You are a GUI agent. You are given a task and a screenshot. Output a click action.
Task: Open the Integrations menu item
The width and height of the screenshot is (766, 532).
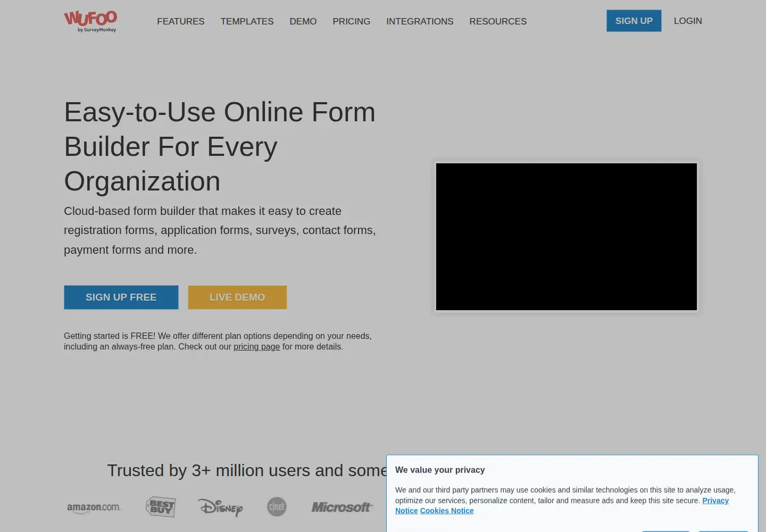420,21
